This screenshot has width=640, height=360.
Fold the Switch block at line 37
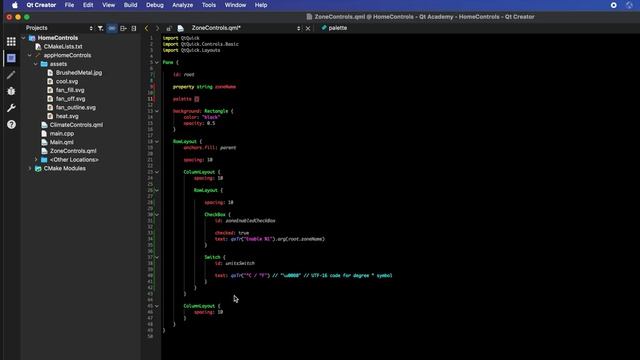(157, 257)
